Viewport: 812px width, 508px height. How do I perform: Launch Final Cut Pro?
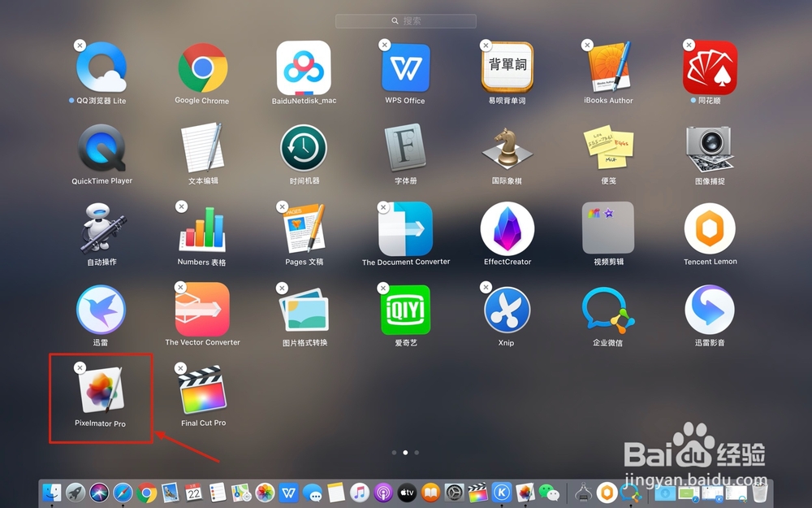click(201, 394)
